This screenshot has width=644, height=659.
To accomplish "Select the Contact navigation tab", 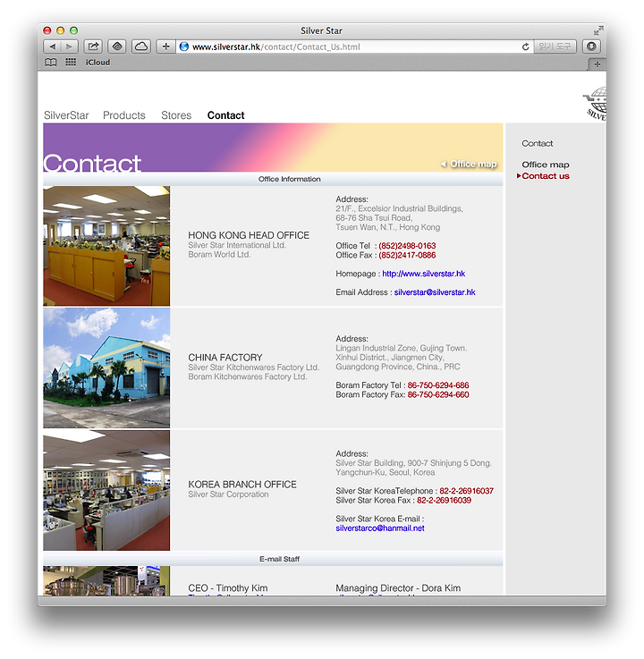I will (x=225, y=115).
